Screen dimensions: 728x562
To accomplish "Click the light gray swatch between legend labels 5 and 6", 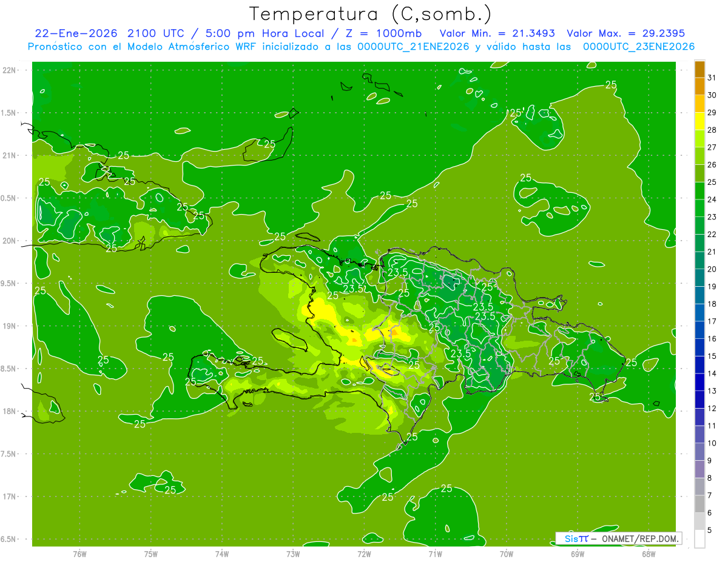I will (699, 521).
